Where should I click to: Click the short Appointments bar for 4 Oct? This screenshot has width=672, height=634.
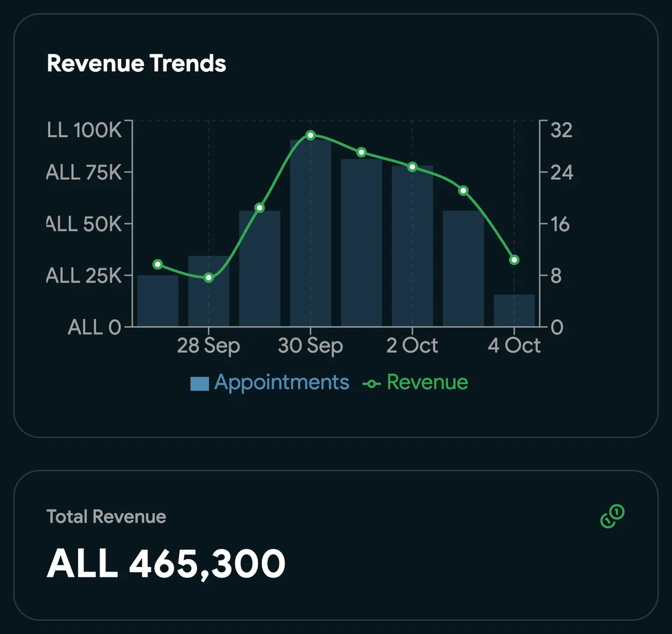click(514, 311)
